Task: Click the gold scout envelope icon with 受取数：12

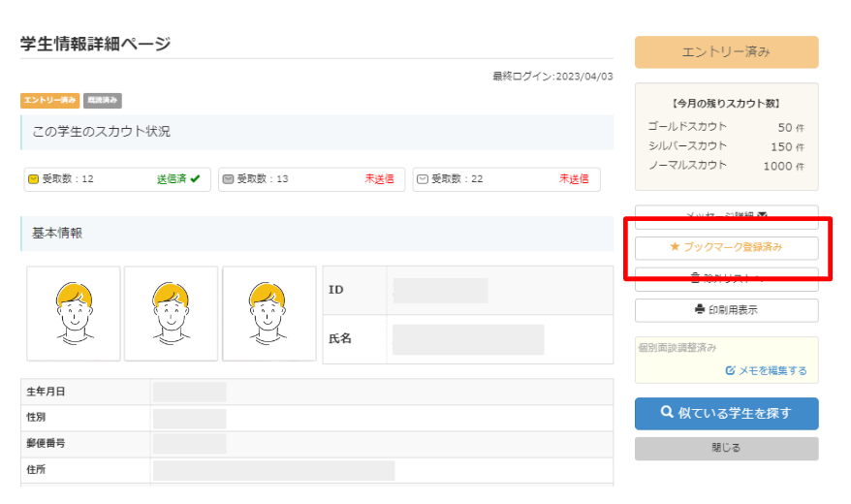Action: pyautogui.click(x=33, y=179)
